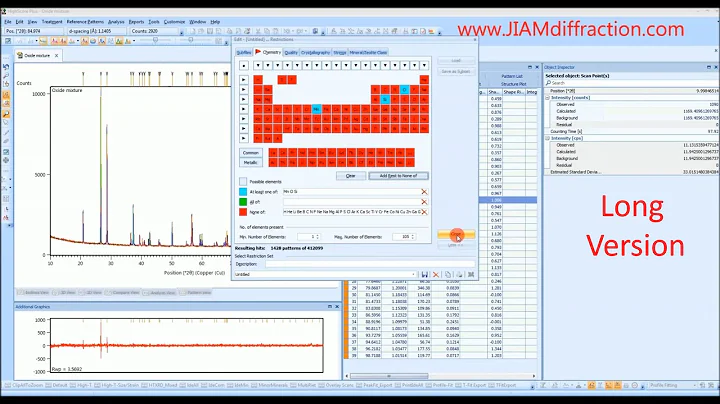Screen dimensions: 720x404
Task: Click the highlighted Close button in the dialog
Action: 456,235
